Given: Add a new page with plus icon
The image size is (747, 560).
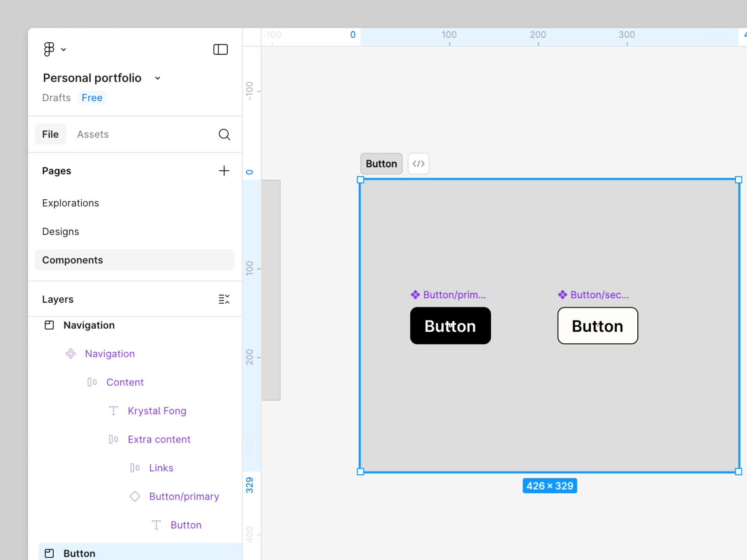Looking at the screenshot, I should 224,171.
